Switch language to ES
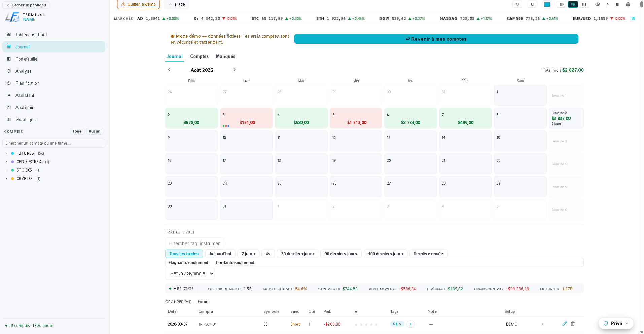The width and height of the screenshot is (644, 334). 584,4
